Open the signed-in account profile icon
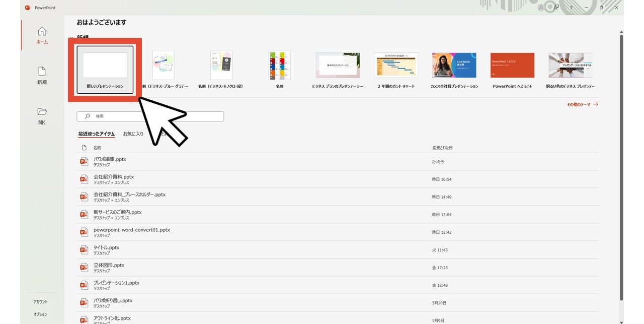 541,8
